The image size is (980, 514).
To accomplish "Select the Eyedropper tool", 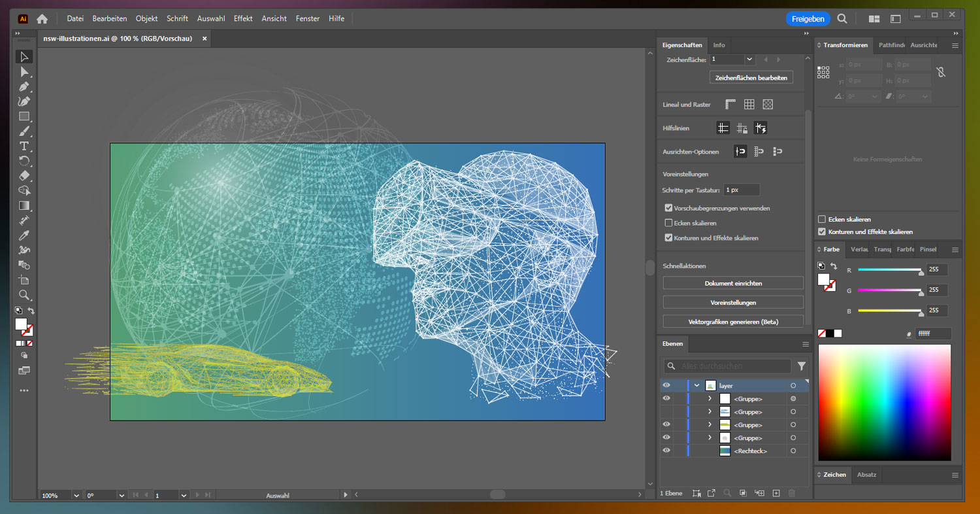I will pyautogui.click(x=24, y=235).
